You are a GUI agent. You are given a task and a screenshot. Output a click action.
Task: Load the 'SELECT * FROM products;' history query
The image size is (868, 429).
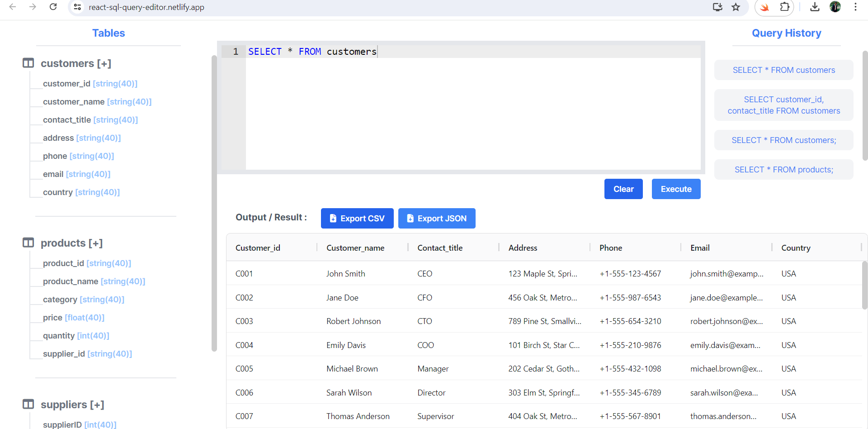pyautogui.click(x=783, y=170)
